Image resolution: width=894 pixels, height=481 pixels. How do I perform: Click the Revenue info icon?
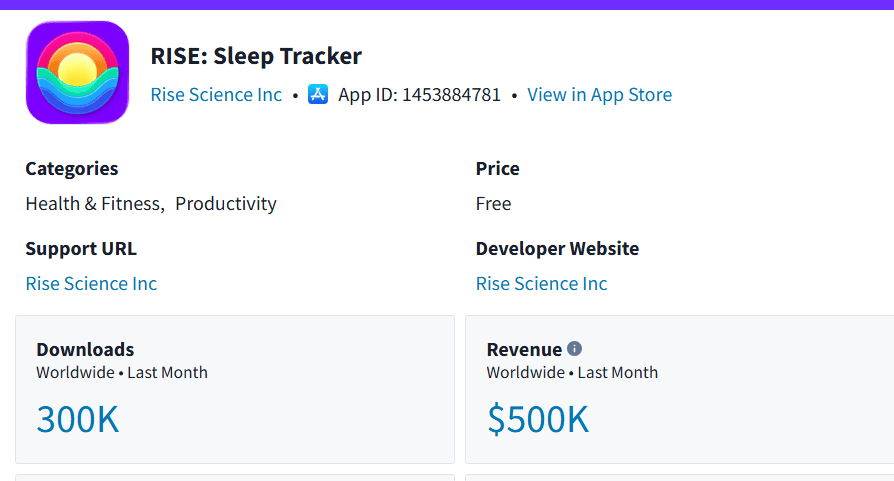pos(574,349)
